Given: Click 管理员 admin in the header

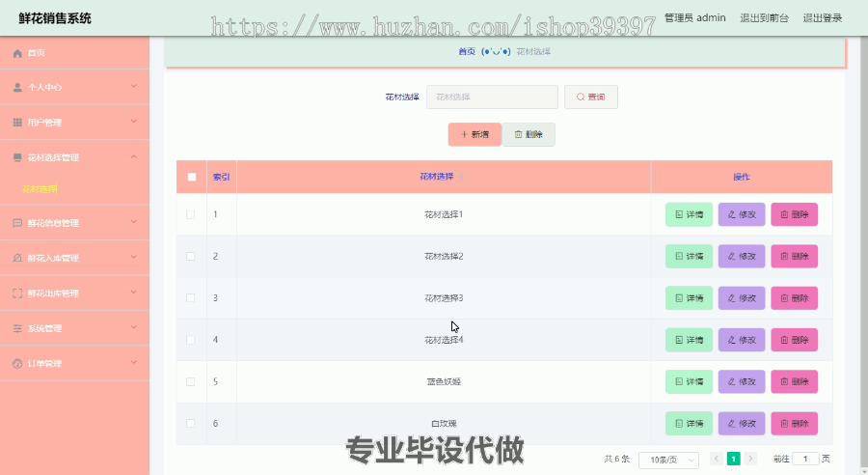Looking at the screenshot, I should (694, 17).
